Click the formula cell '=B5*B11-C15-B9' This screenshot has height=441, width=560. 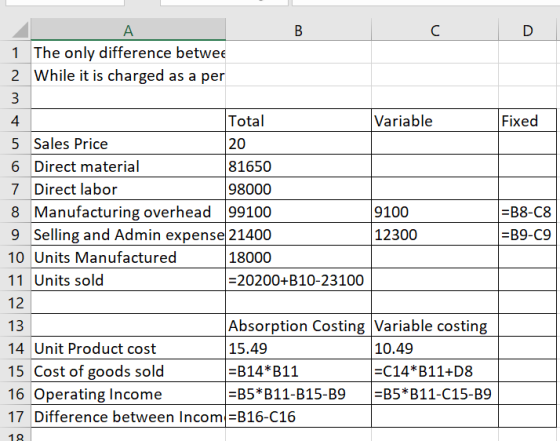pos(435,394)
